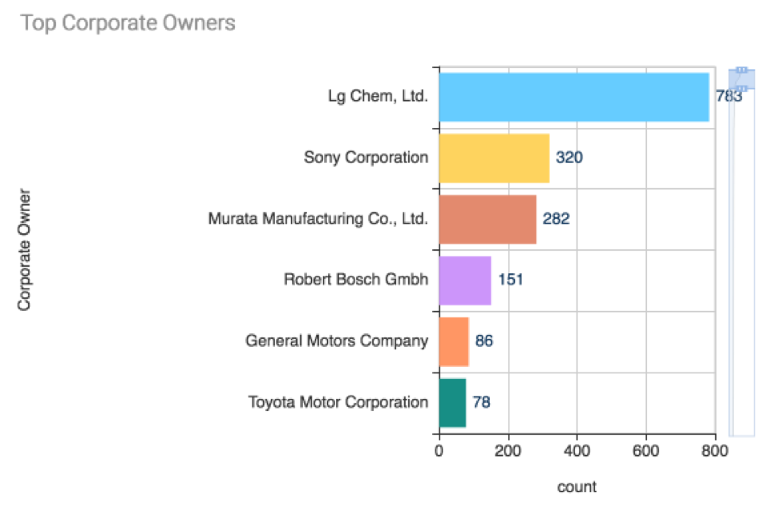
Task: Click empty track of the vertical zoom scrollbar
Action: [x=742, y=264]
